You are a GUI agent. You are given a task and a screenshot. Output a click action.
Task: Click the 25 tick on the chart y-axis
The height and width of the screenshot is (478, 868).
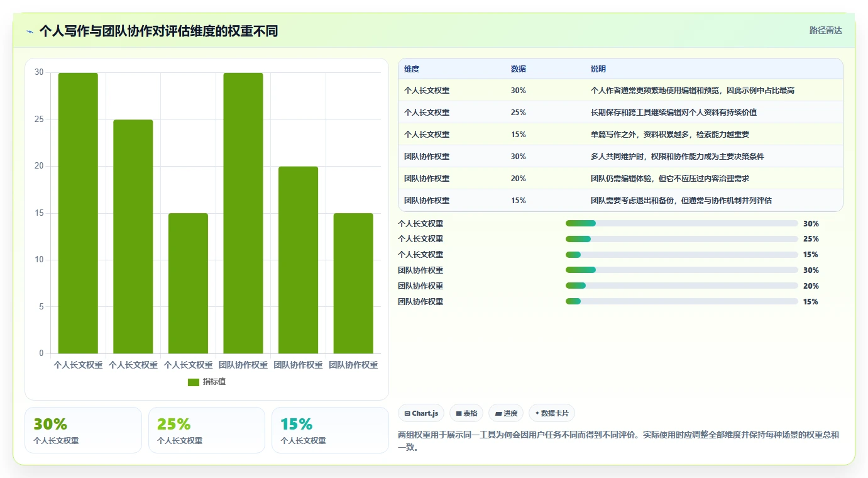39,119
